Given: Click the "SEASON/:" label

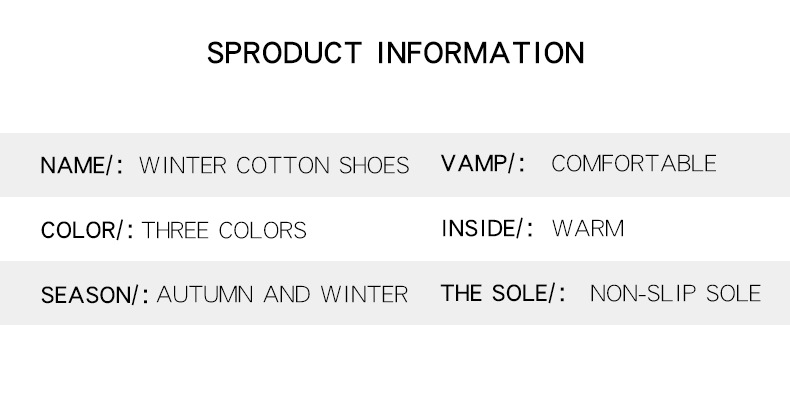Looking at the screenshot, I should pos(95,296).
